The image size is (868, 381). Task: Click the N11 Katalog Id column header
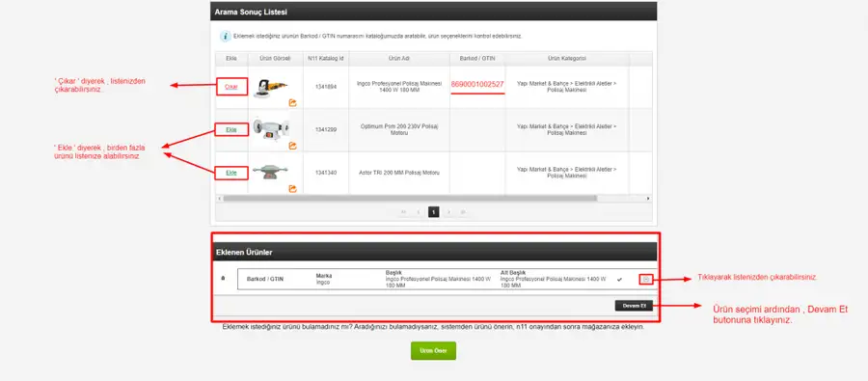click(326, 58)
